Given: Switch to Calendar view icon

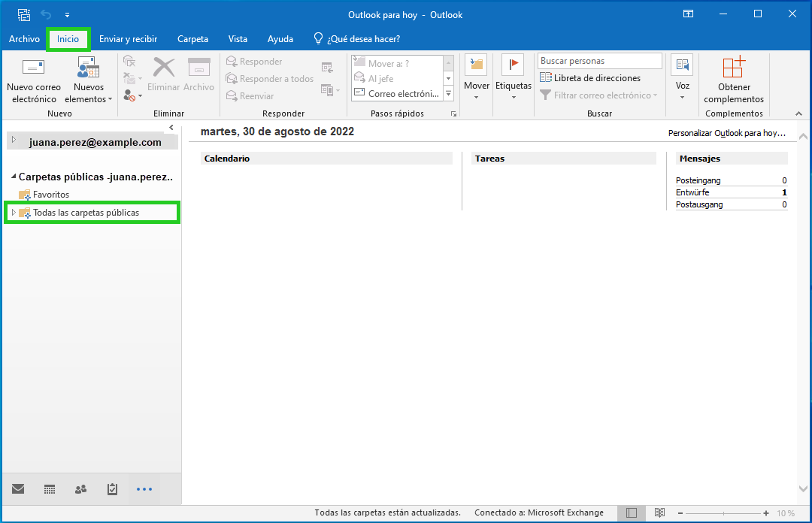Looking at the screenshot, I should 50,489.
